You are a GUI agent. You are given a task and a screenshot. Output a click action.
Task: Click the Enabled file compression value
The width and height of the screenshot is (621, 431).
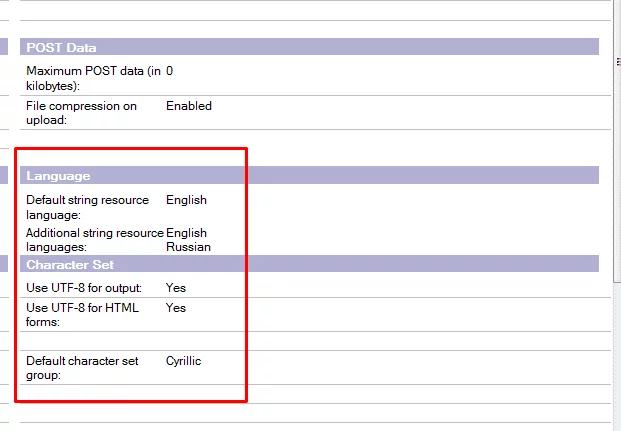coord(189,106)
